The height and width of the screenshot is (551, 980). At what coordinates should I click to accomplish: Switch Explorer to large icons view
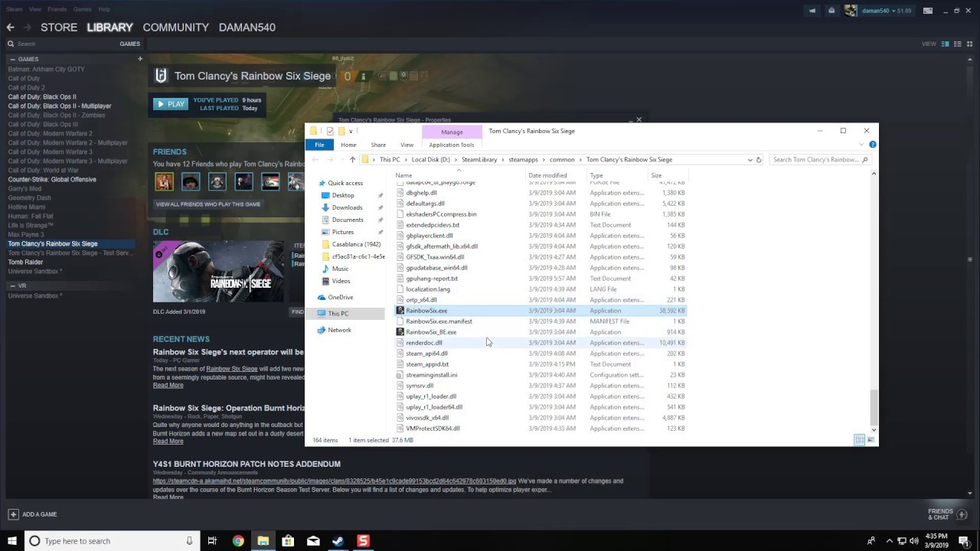point(871,440)
